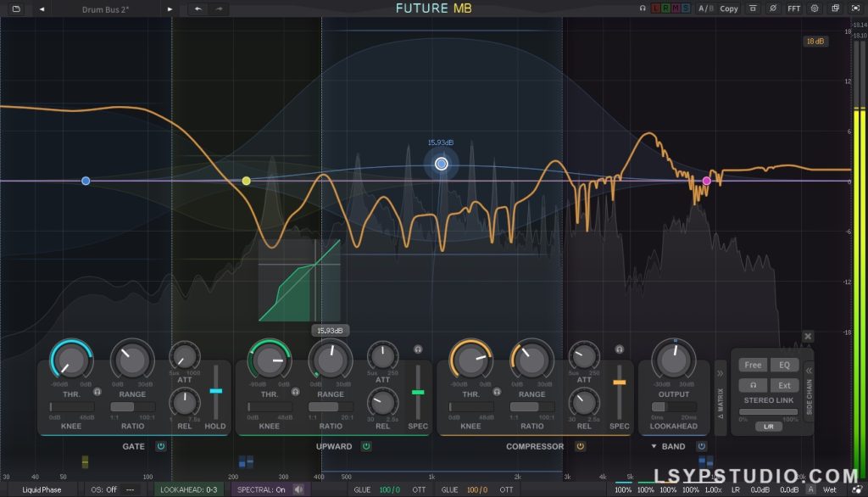Click the piano roll display icon near FFT

753,8
